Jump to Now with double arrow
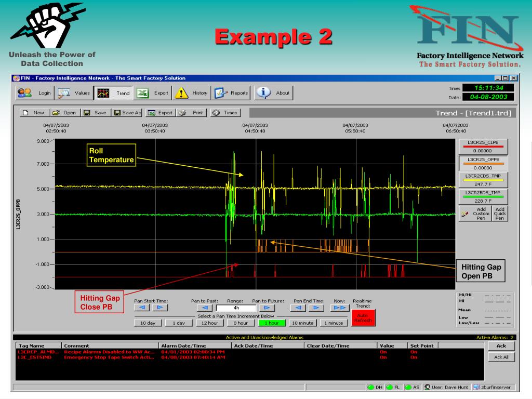532x399 pixels. 340,308
